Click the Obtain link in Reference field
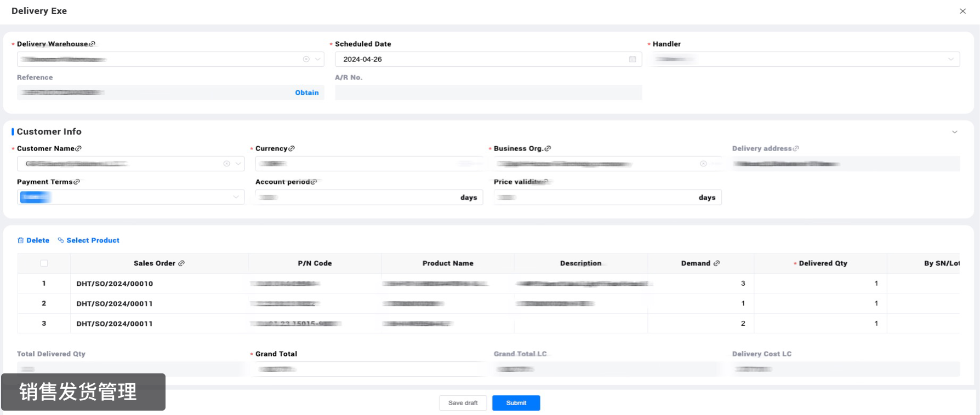 tap(306, 93)
